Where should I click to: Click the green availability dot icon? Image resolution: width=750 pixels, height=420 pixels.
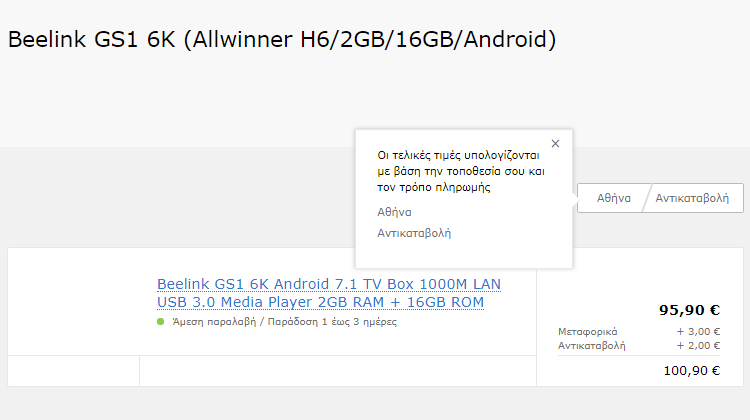(161, 321)
